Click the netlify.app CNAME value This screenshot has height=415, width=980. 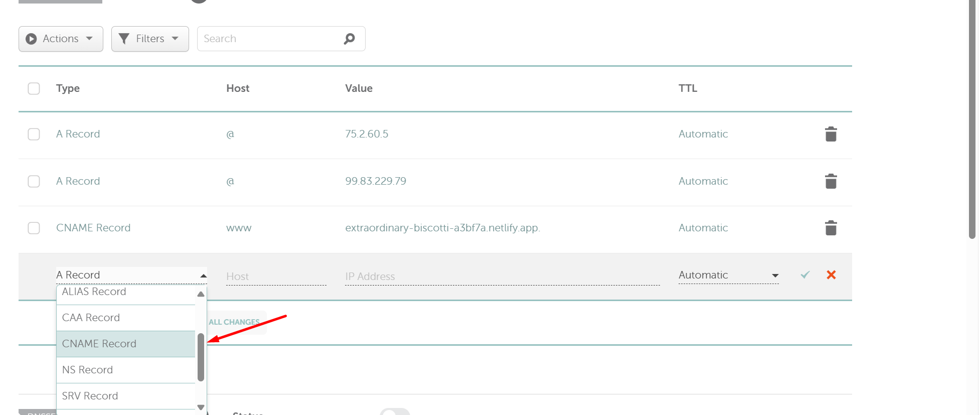(x=442, y=228)
